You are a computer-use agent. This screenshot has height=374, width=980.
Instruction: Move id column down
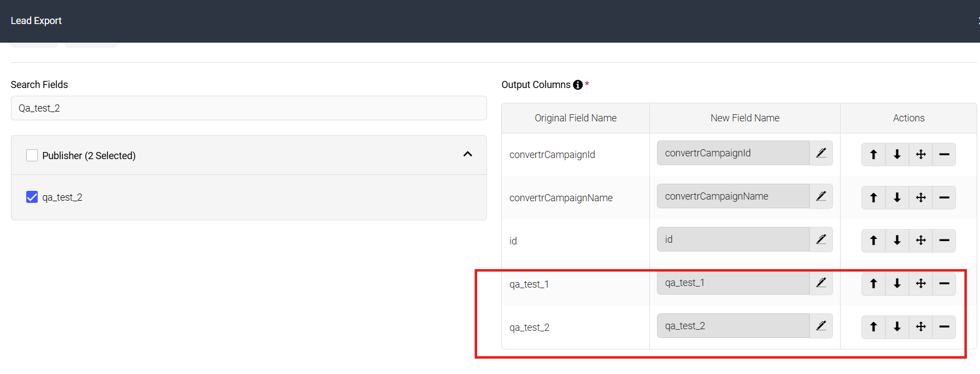(x=897, y=240)
